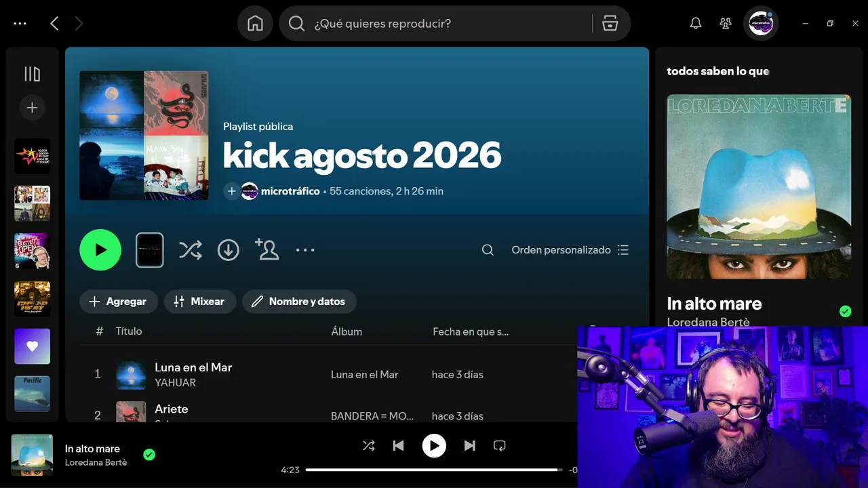The image size is (868, 488).
Task: Search within the playlist
Action: coord(488,250)
